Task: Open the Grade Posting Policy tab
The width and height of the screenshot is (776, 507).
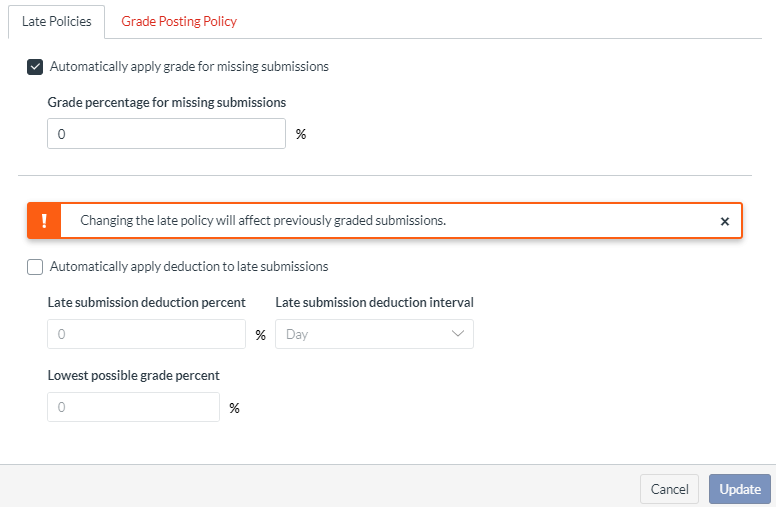Action: tap(179, 21)
